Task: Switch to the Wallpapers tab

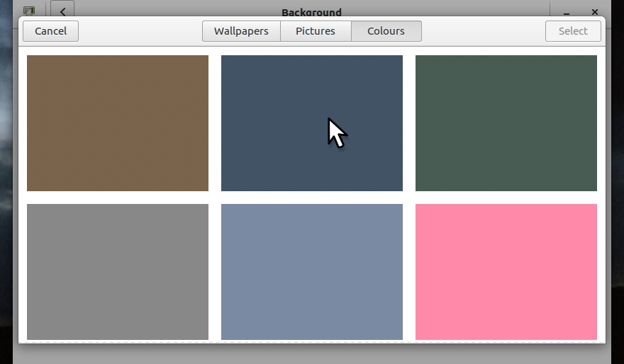Action: point(241,31)
